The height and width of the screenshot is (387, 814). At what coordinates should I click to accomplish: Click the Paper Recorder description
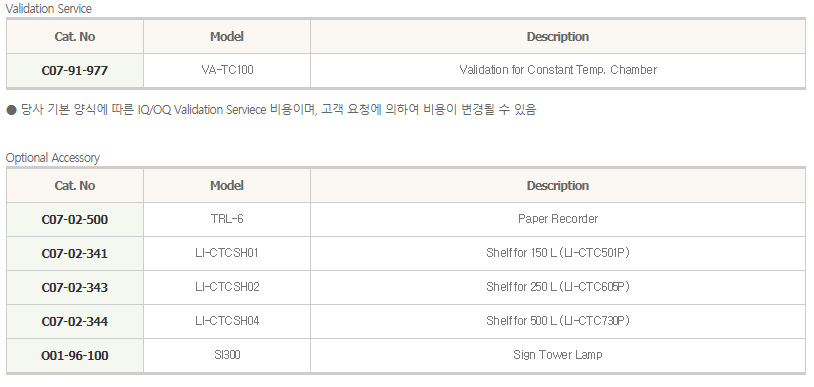(x=558, y=219)
